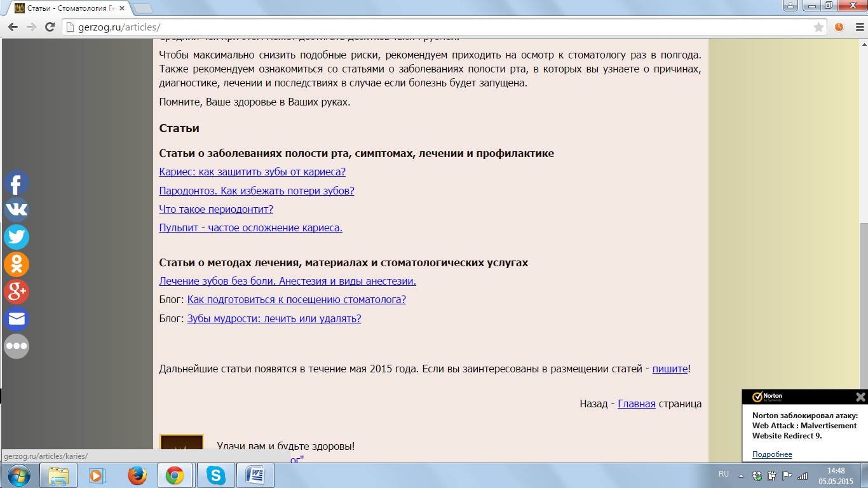Open 'Что такое периодонтит?' article
This screenshot has height=488, width=868.
[216, 209]
